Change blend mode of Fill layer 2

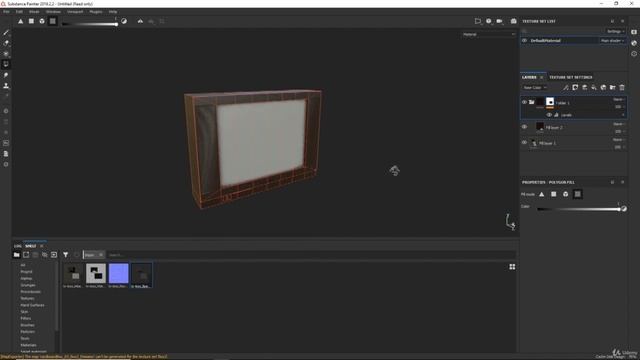(x=619, y=124)
